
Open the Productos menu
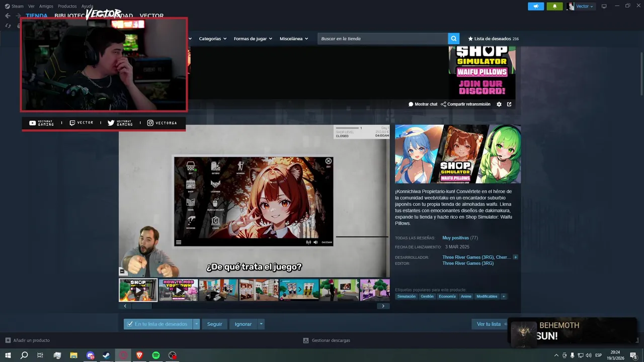67,6
